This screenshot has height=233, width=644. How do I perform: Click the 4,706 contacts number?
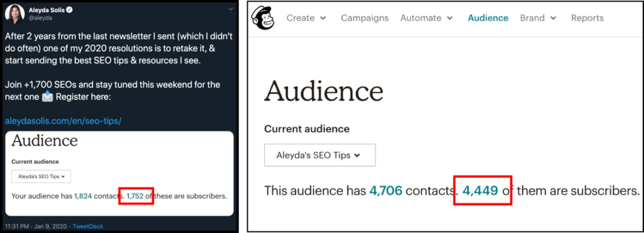click(x=386, y=191)
